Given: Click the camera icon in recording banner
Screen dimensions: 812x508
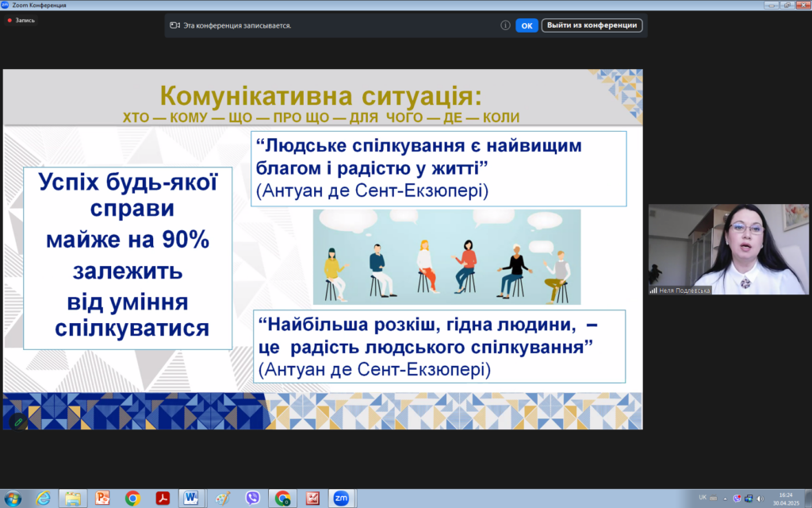Looking at the screenshot, I should (174, 25).
